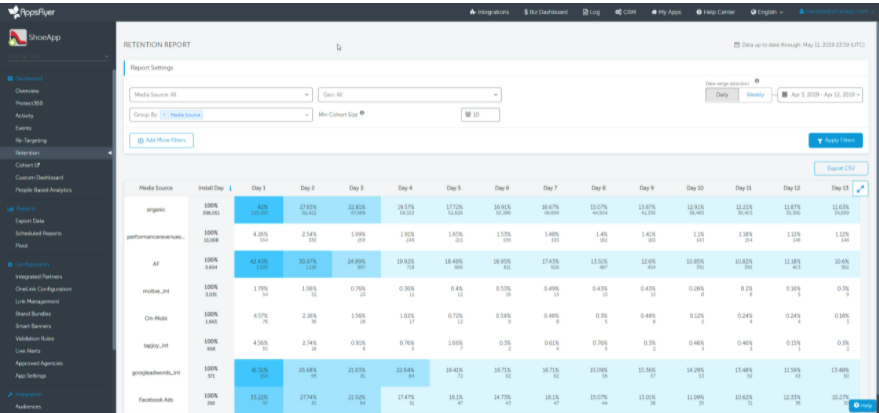
Task: Click the organic row label
Action: point(156,210)
